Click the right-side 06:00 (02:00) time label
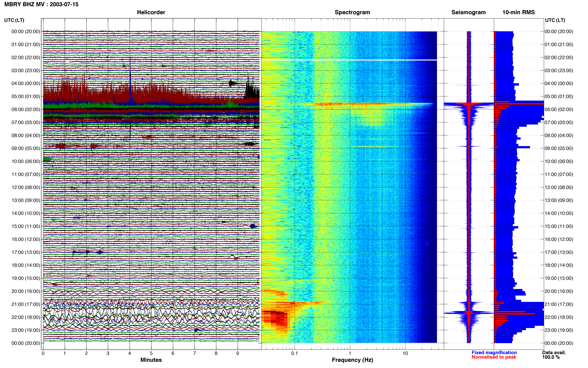588x368 pixels. pos(559,109)
